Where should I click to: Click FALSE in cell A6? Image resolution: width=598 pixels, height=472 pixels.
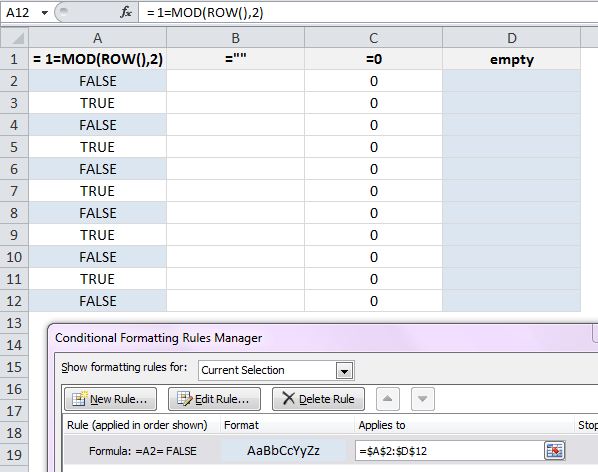tap(98, 169)
